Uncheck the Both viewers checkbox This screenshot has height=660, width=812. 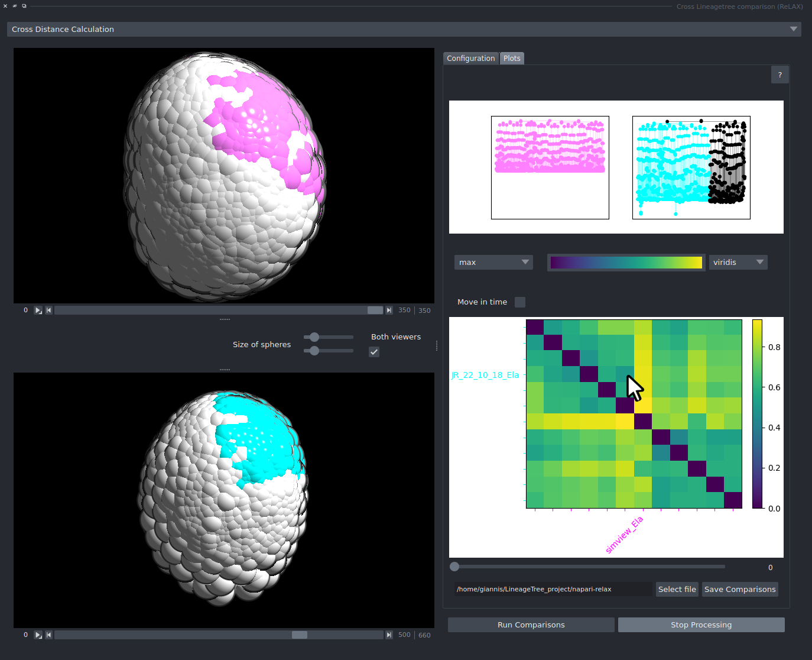point(373,351)
